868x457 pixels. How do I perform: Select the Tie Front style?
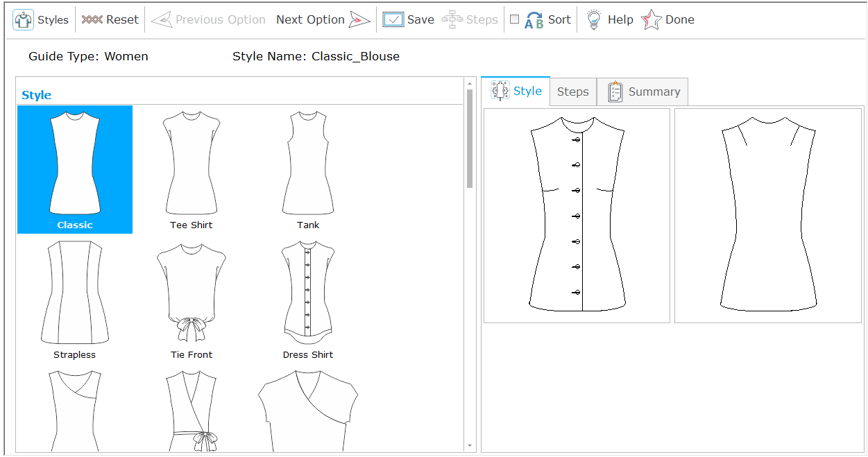[192, 300]
